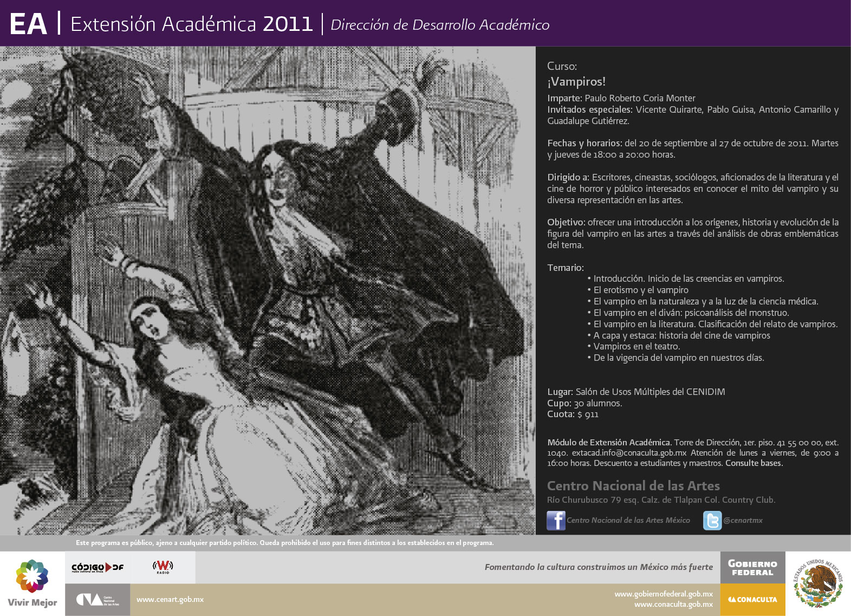The image size is (851, 616).
Task: Click the extacad.info@conaculta.gob.mx email address
Action: point(629,453)
